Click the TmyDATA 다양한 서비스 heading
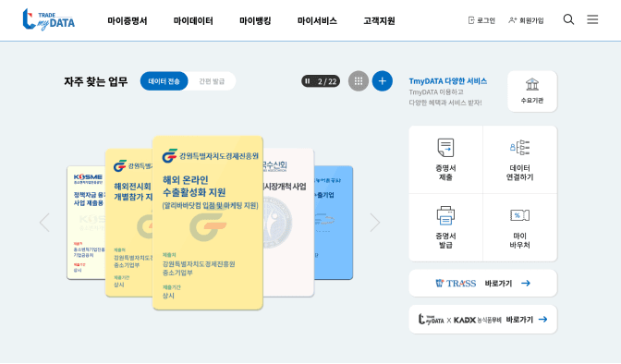This screenshot has width=621, height=364. pyautogui.click(x=448, y=81)
